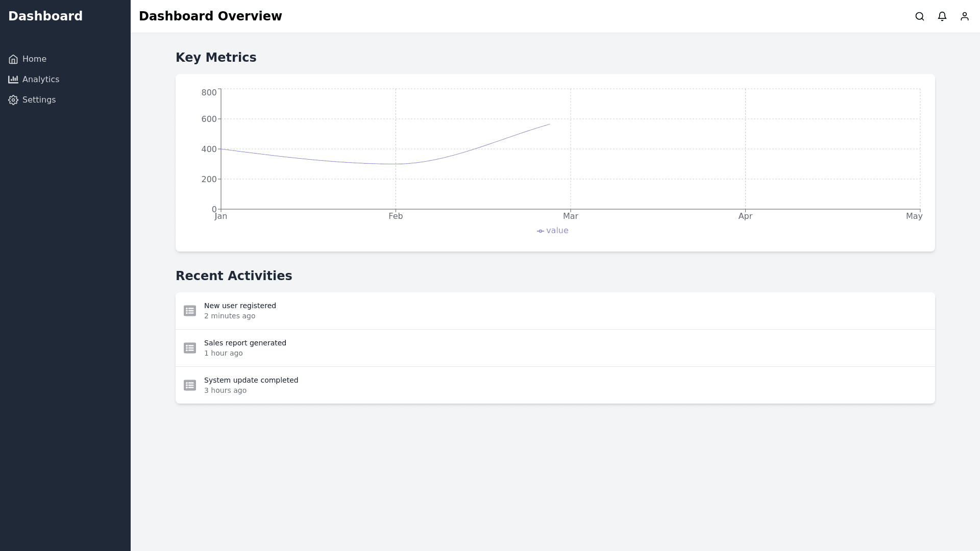Click the search magnifier icon

point(920,16)
